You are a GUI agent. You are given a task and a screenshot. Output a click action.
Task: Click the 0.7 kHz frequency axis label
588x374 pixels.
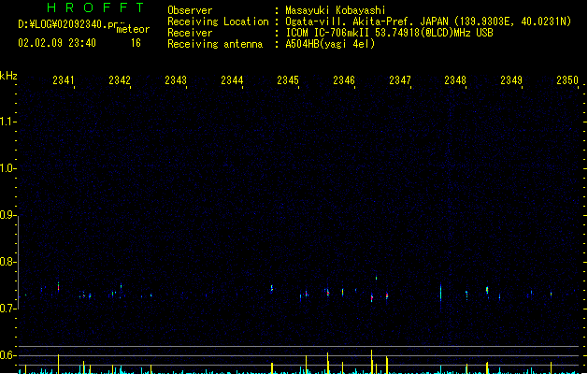tap(7, 309)
